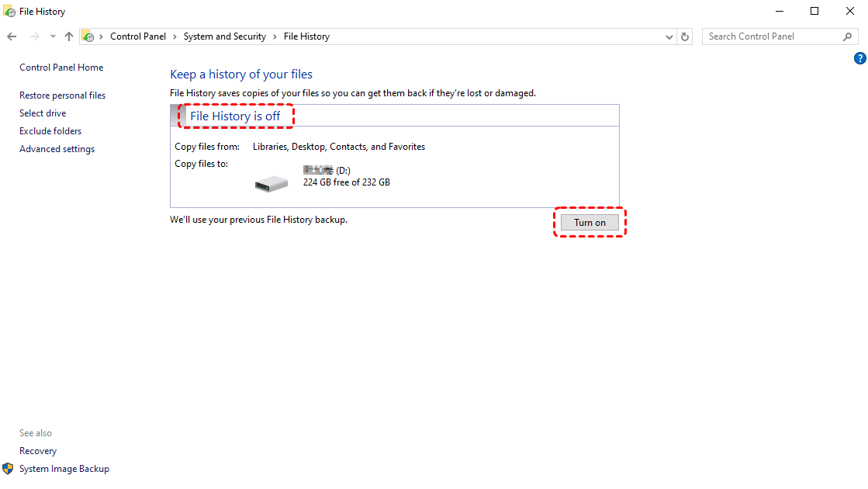Expand the address bar history dropdown
The image size is (868, 489).
point(670,36)
